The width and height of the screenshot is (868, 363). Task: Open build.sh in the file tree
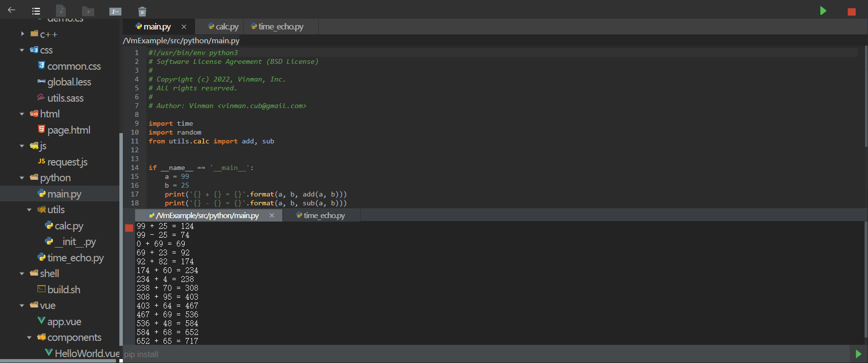63,290
